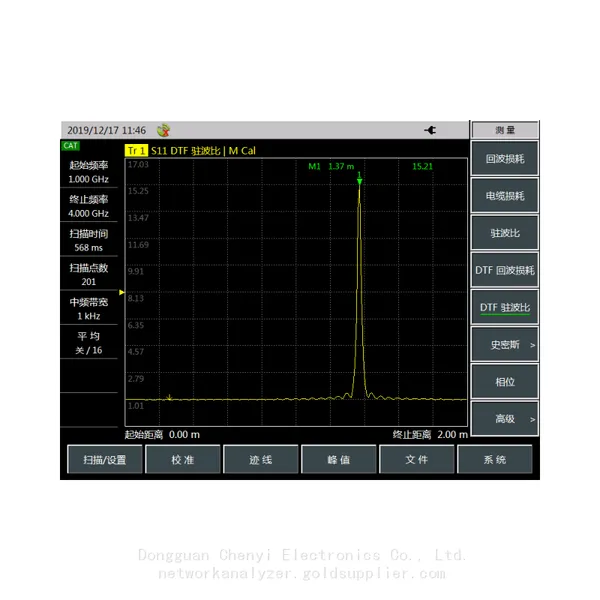This screenshot has width=600, height=600.
Task: Expand the 高级 advanced submenu
Action: click(x=505, y=419)
